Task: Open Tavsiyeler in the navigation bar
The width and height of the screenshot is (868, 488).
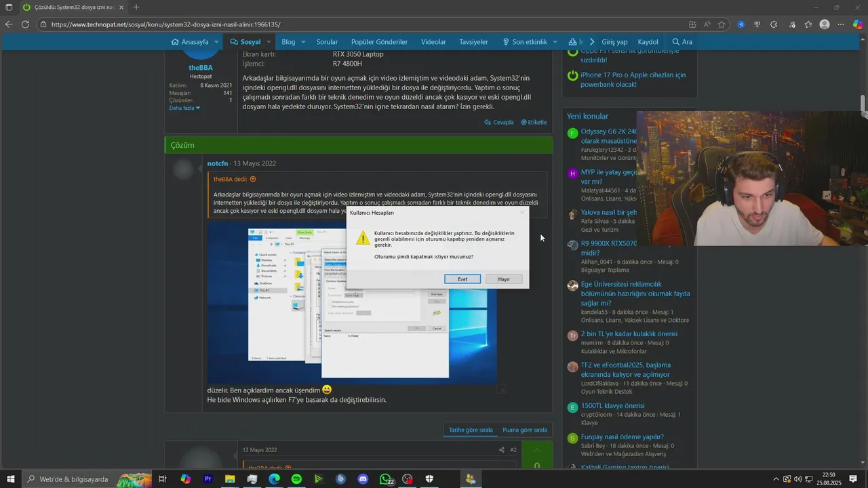Action: tap(473, 42)
